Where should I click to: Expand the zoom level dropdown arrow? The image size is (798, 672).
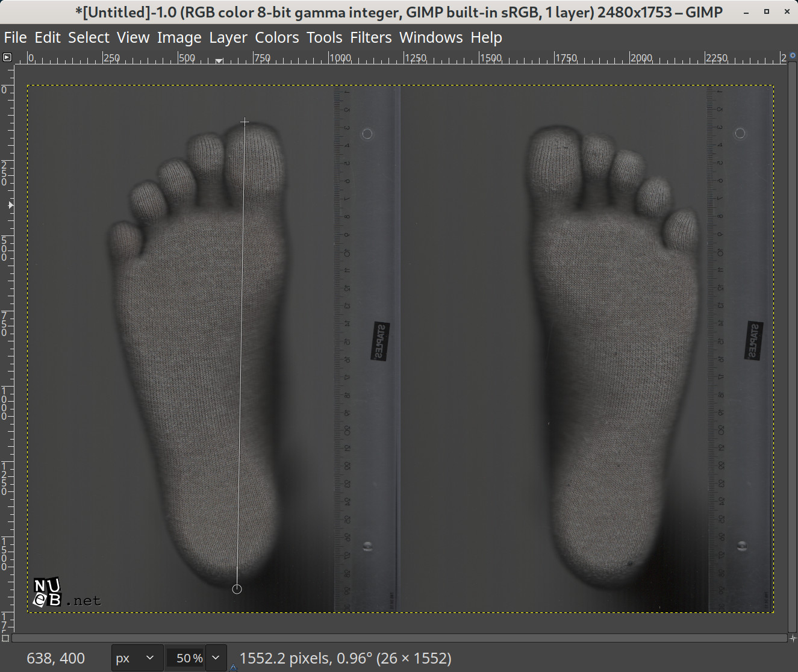coord(216,658)
